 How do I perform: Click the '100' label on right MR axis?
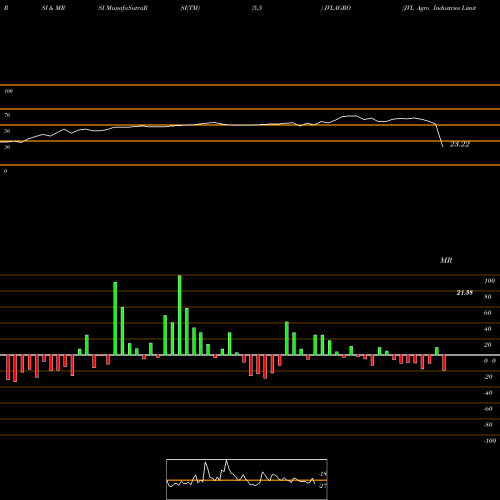(x=489, y=281)
